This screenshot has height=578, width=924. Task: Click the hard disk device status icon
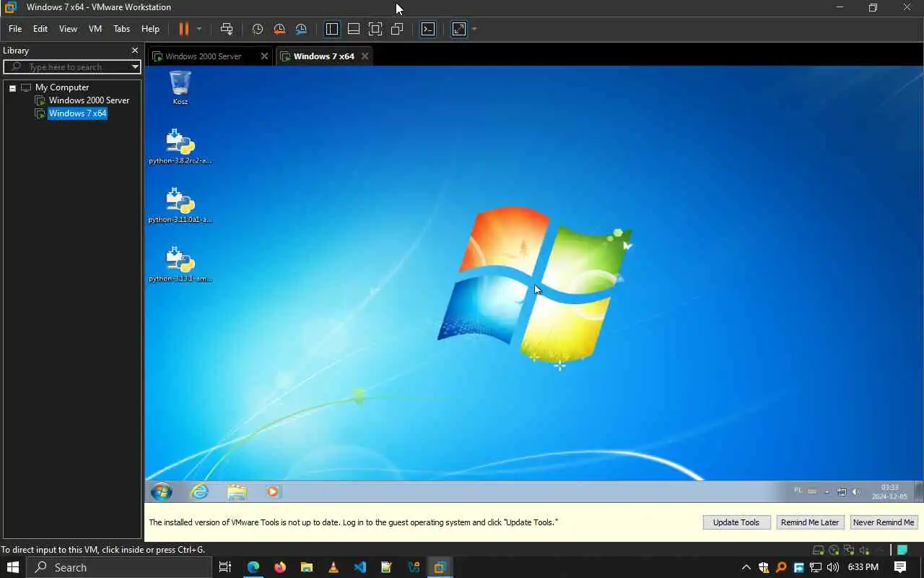[819, 550]
